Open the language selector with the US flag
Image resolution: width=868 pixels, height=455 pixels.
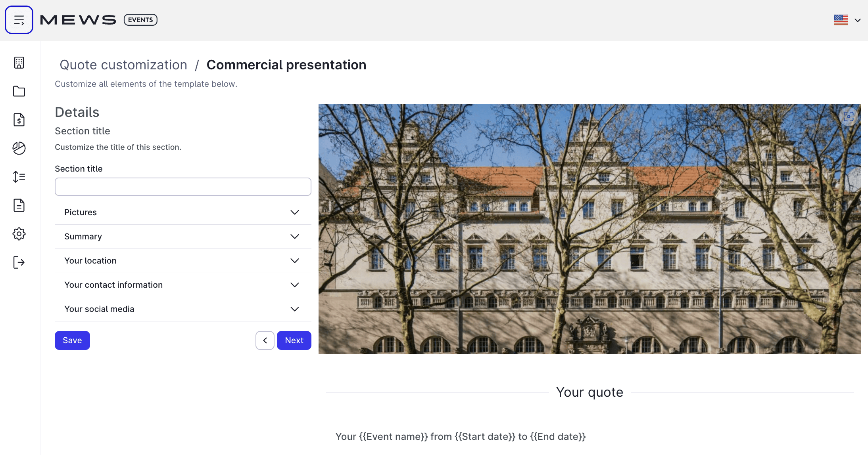pos(841,19)
